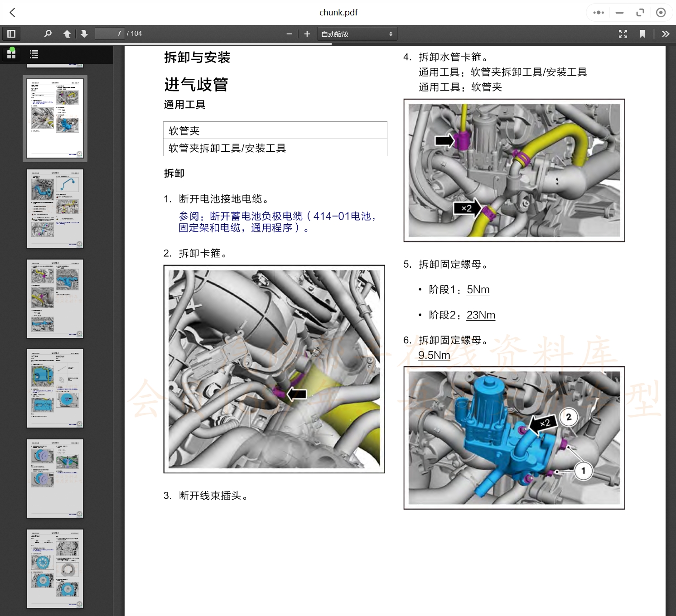Navigate back with the arrow icon
Screen dimensions: 676x616
pos(12,12)
